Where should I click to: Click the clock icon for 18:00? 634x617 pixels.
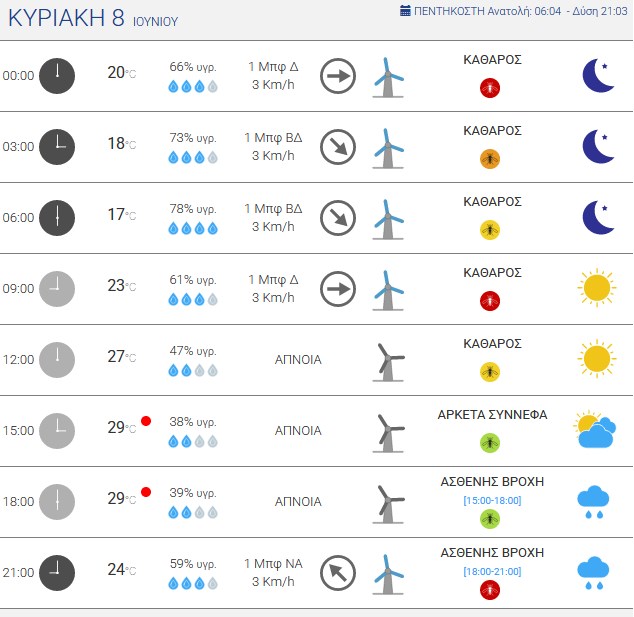click(57, 502)
